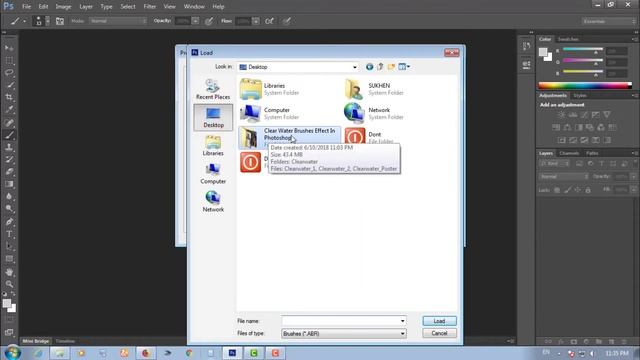Open Libraries in the places sidebar
Image resolution: width=640 pixels, height=360 pixels.
coord(213,146)
